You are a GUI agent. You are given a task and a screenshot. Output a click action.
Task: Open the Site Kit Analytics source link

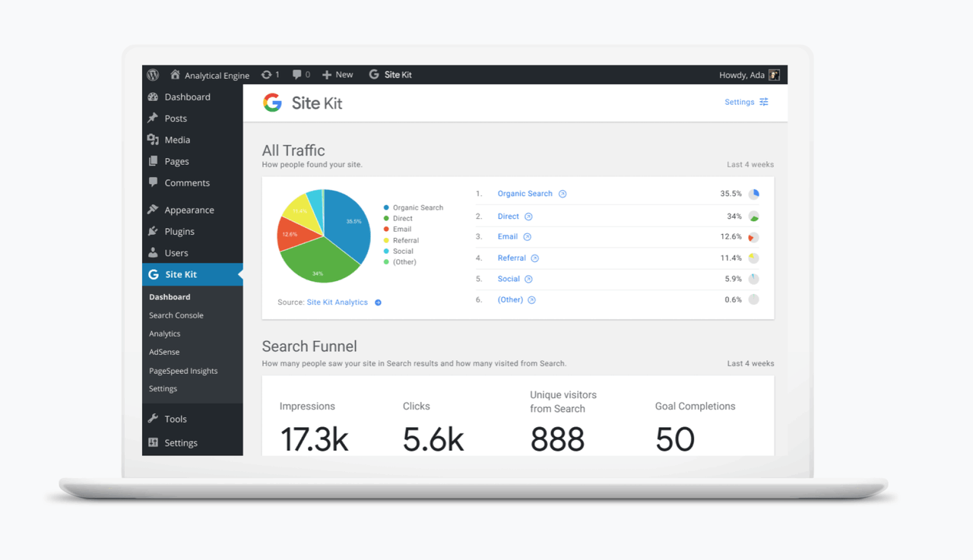(337, 302)
